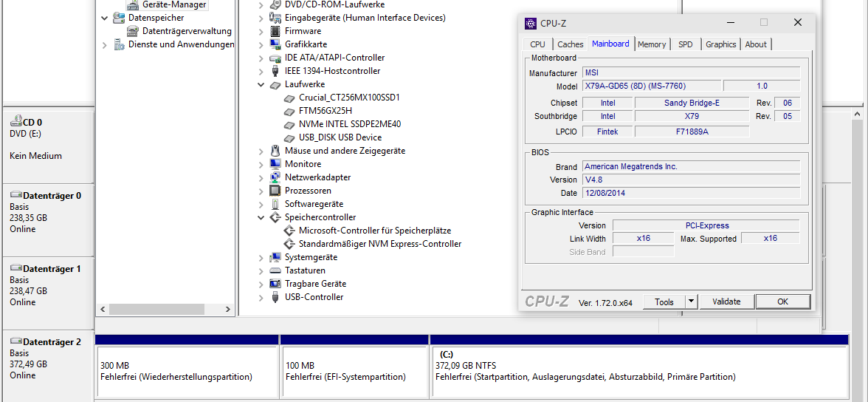Click the USB-Controller category icon
Viewport: 868px width, 402px height.
(x=275, y=297)
